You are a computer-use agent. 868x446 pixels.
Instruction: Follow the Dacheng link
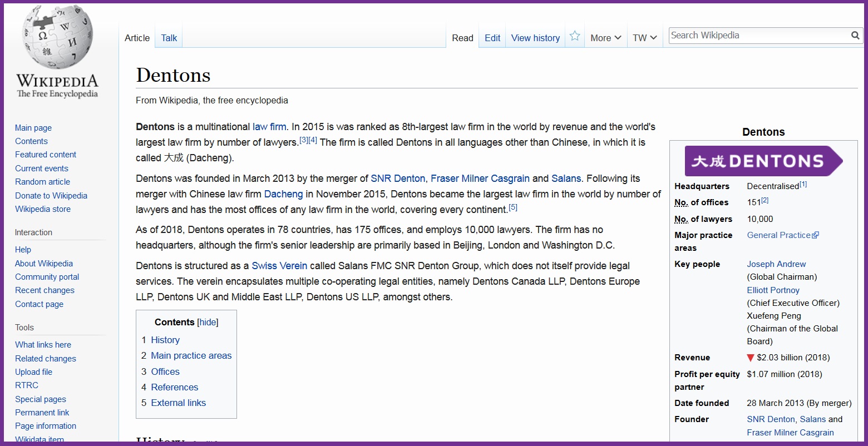[283, 194]
